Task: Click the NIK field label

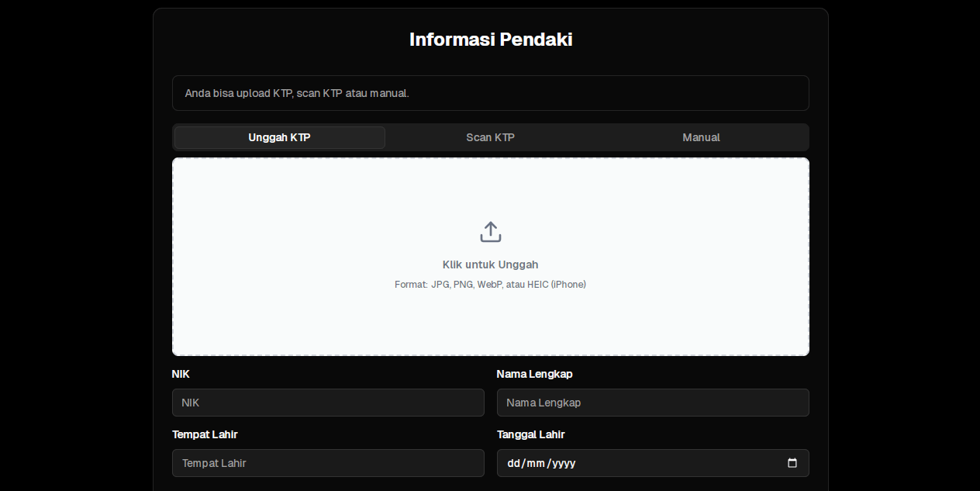Action: point(181,374)
